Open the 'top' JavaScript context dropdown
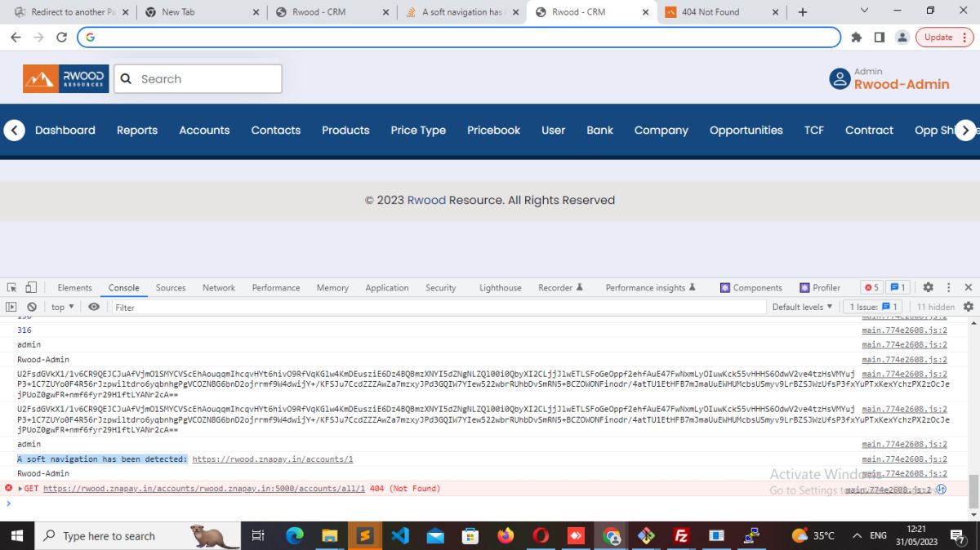Viewport: 980px width, 550px height. pos(62,307)
